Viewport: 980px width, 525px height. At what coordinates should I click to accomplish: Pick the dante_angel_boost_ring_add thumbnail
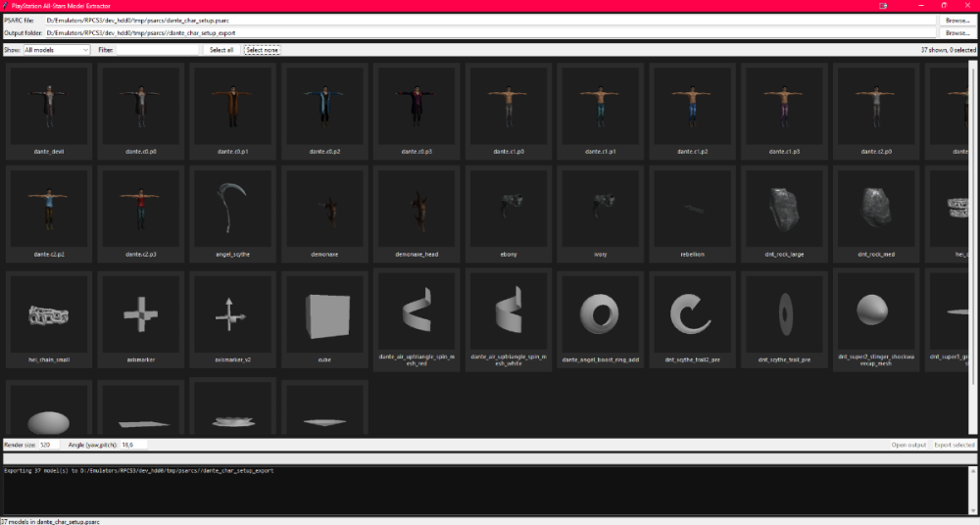tap(600, 319)
